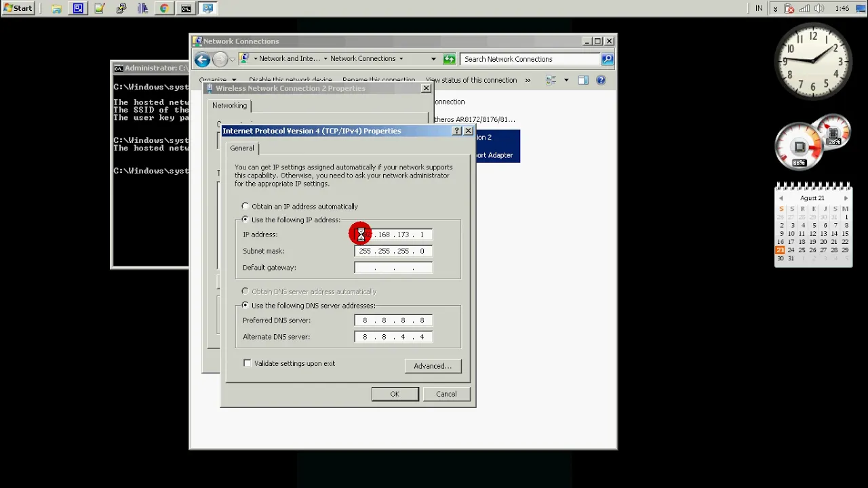
Task: Click the volume speaker tray icon
Action: [x=819, y=9]
